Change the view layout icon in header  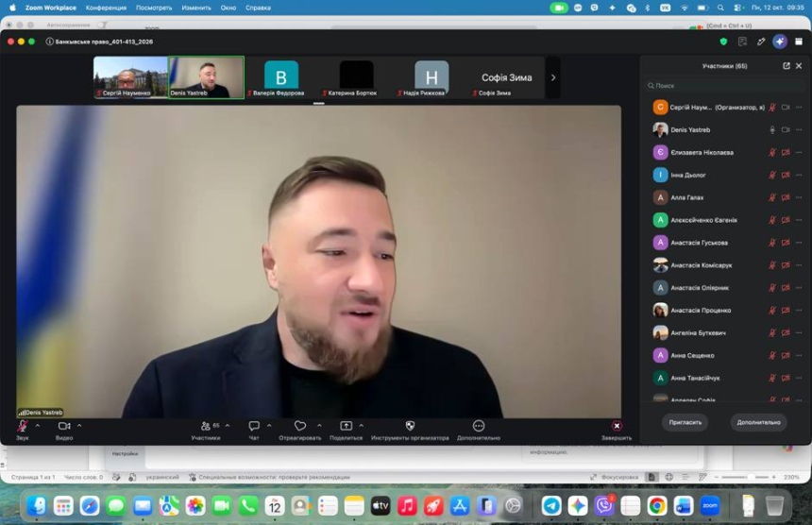pyautogui.click(x=799, y=42)
